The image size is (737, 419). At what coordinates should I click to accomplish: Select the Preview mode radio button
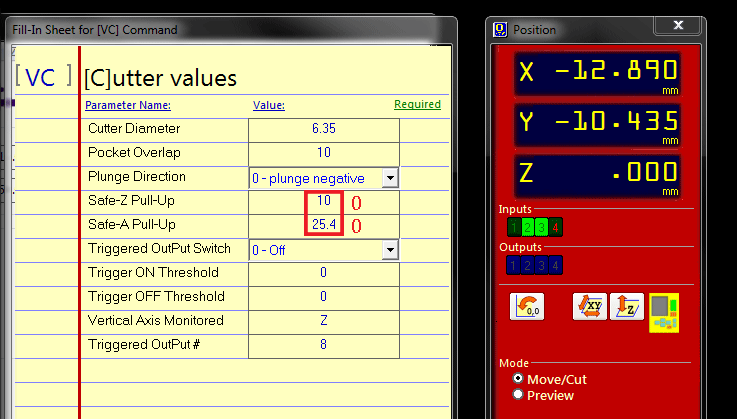point(518,395)
